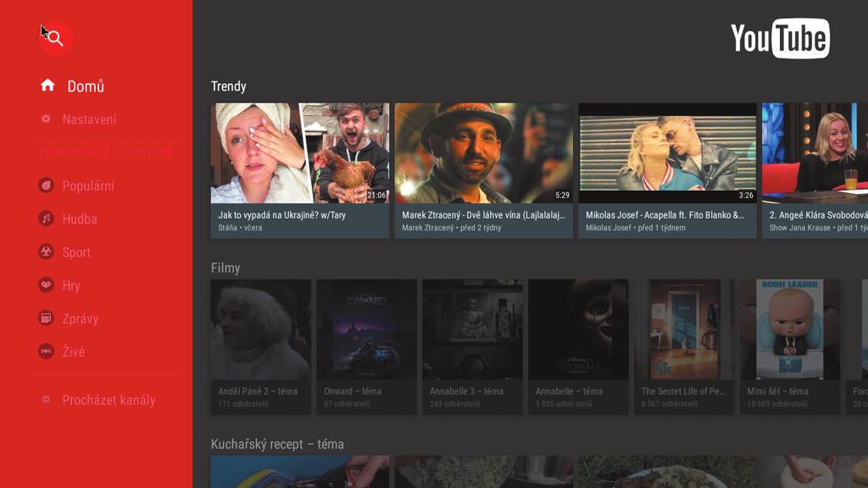Open the 'Annabelle – téma' poster with 1 835 subscribers
Viewport: 868px width, 488px height.
(x=578, y=330)
